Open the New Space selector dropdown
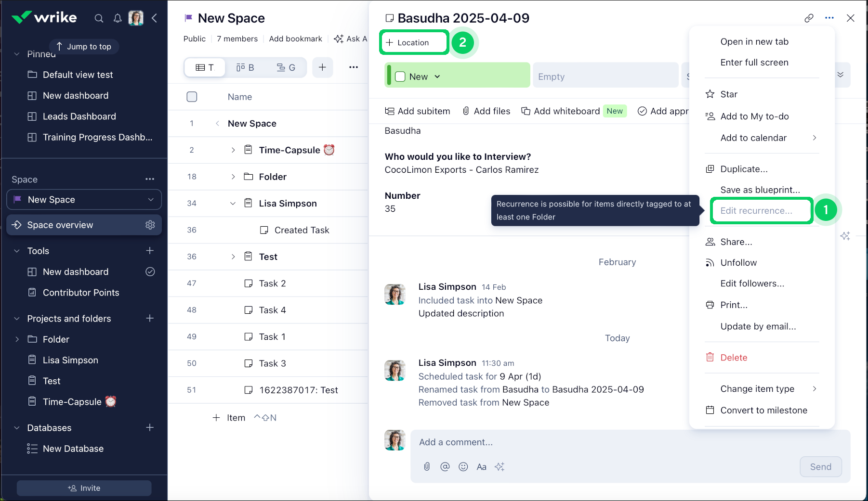 pos(84,200)
